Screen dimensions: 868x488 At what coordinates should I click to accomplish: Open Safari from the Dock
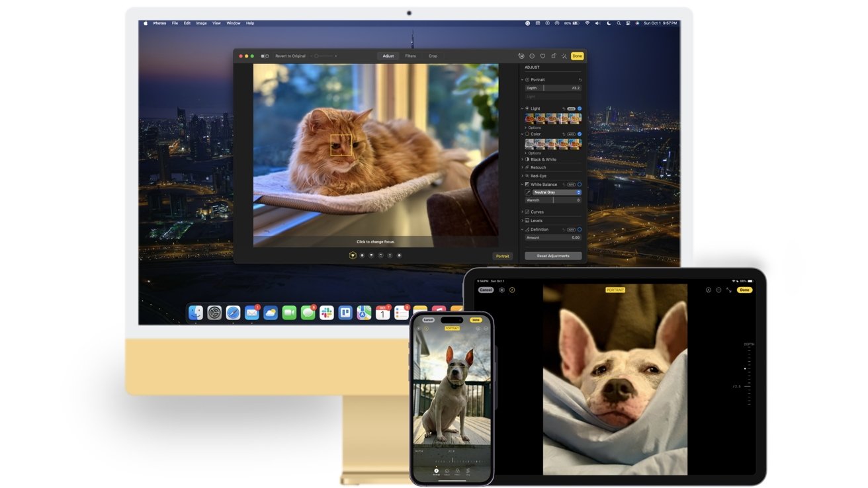pos(233,313)
